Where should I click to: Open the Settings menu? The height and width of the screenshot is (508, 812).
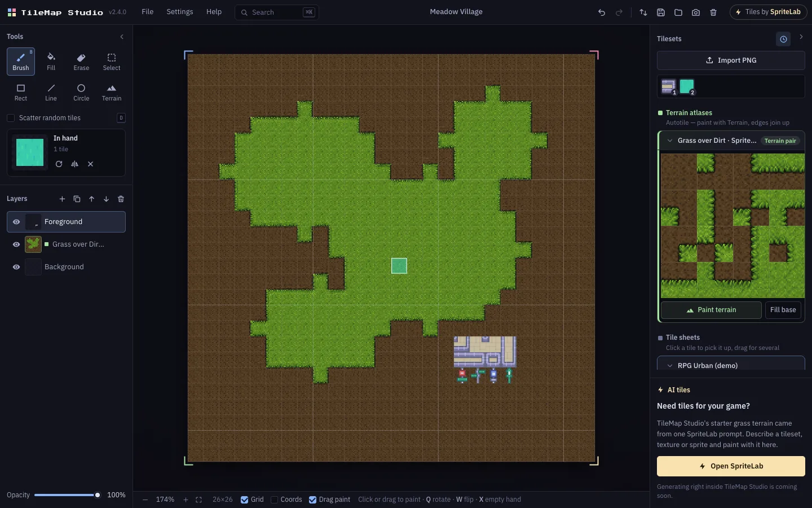point(180,12)
